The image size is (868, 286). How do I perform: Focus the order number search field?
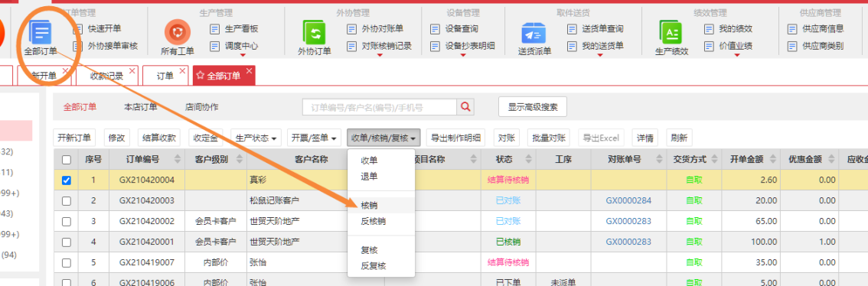(380, 107)
